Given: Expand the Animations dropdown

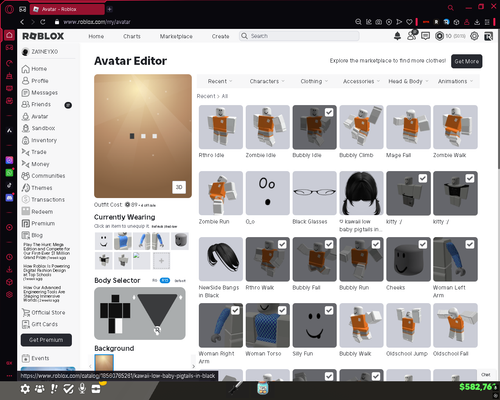Looking at the screenshot, I should click(x=455, y=81).
